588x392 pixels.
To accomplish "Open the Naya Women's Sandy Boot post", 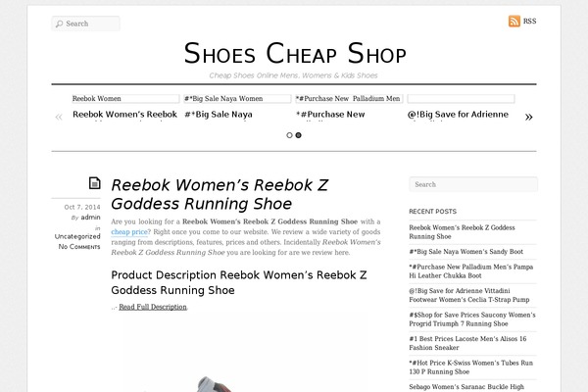I will coord(465,252).
